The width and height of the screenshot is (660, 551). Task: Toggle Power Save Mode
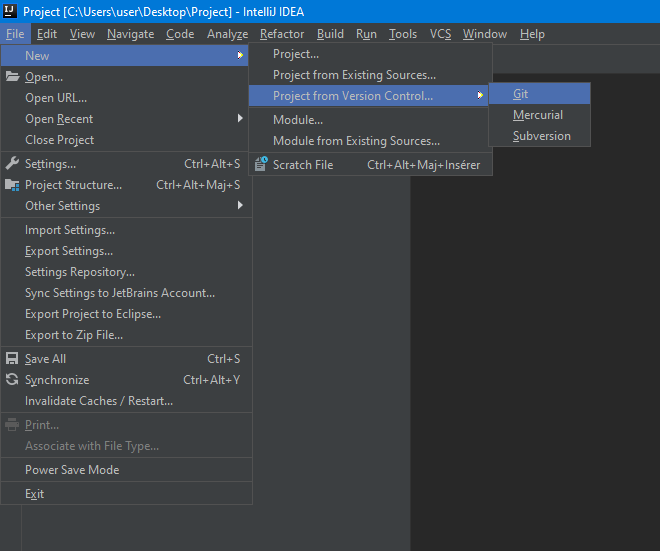(126, 470)
